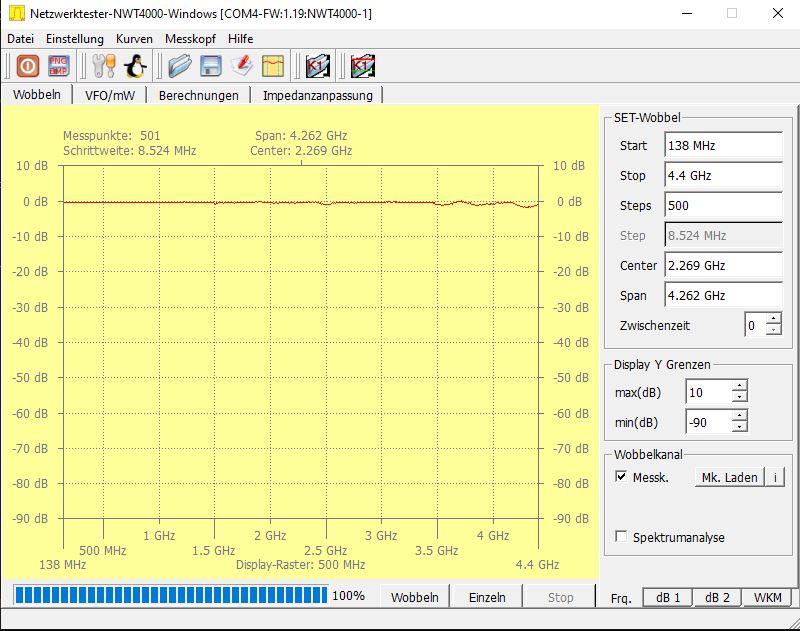Click the orange power/quit toolbar icon
Screen dimensions: 800x631
tap(28, 66)
